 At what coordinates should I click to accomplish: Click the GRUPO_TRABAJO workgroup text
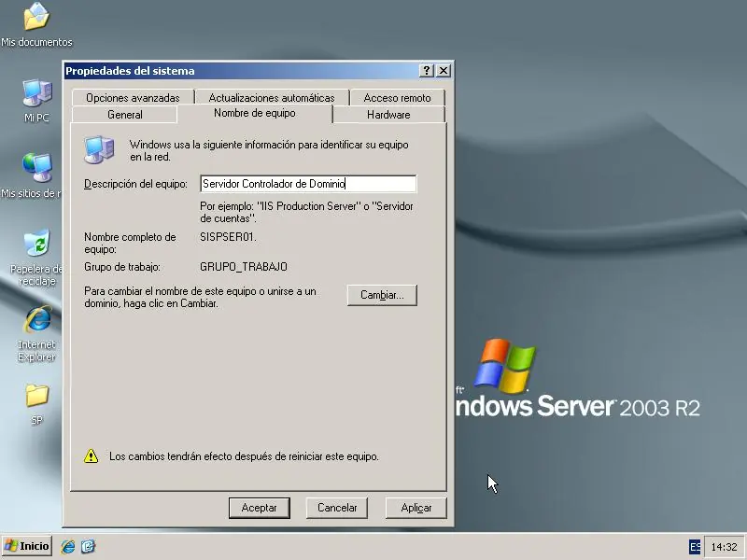tap(244, 267)
